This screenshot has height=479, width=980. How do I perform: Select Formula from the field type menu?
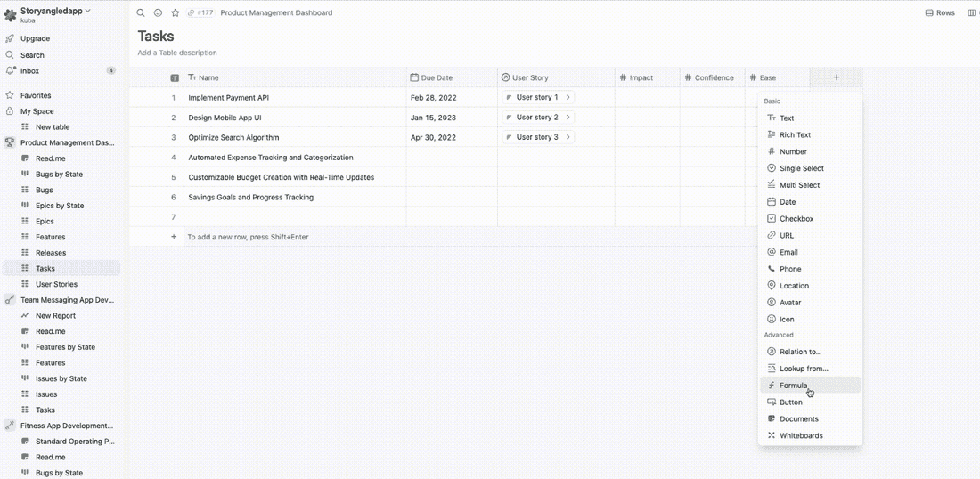(x=793, y=386)
